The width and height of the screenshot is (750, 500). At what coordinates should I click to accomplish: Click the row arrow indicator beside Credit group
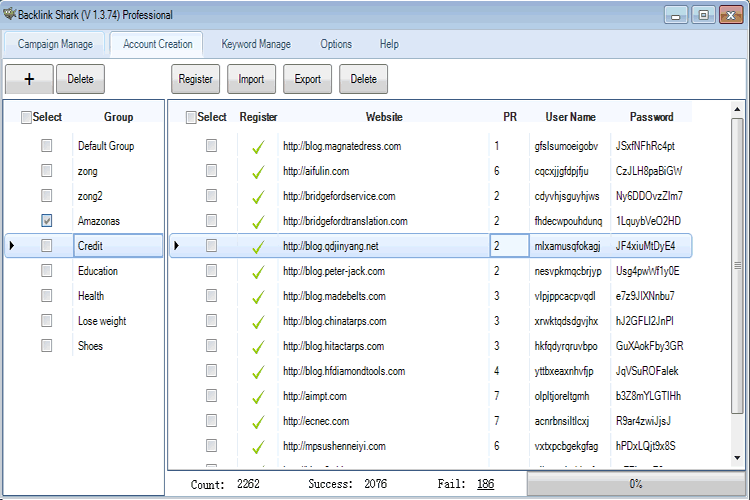click(x=12, y=245)
